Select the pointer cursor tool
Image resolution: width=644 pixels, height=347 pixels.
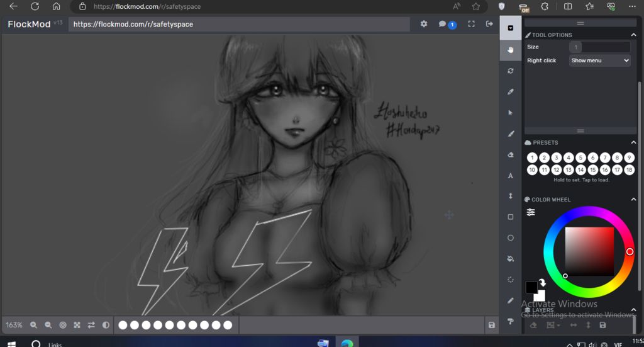tap(511, 113)
